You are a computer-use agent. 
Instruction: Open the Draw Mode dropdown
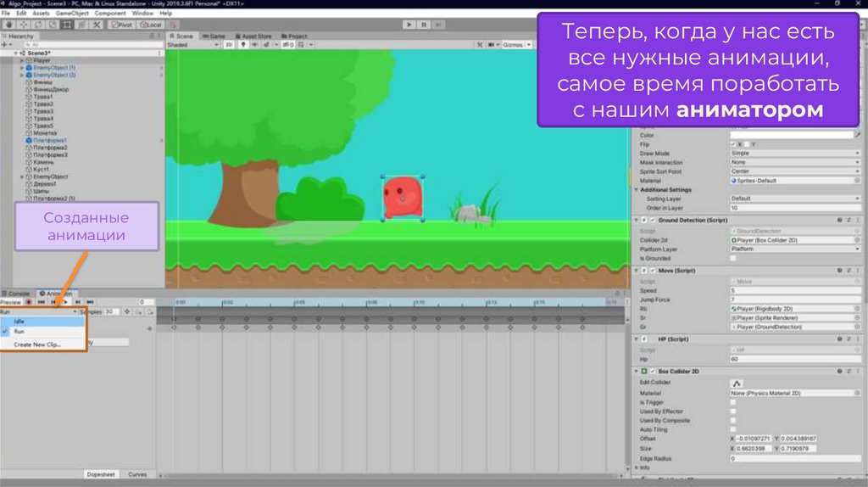pos(793,154)
